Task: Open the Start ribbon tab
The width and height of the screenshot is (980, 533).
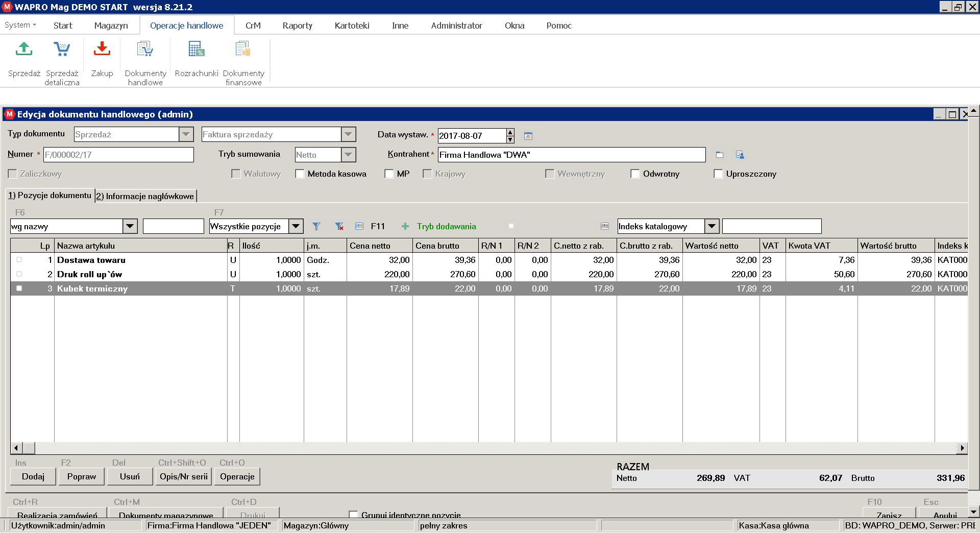Action: point(63,26)
